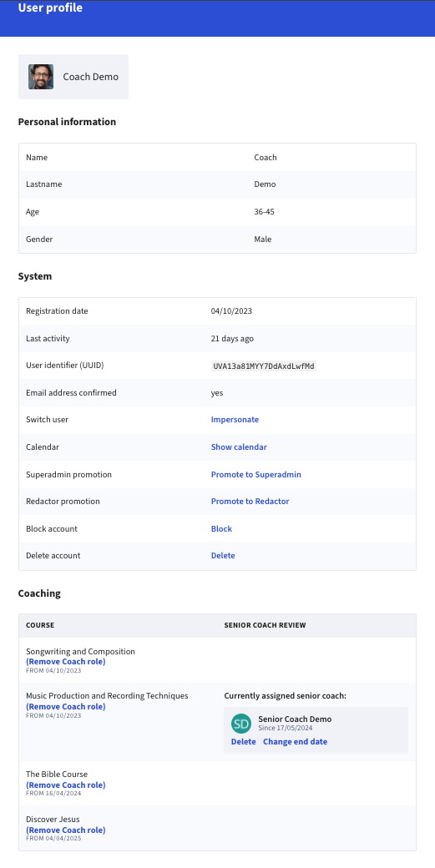The image size is (435, 868).
Task: Remove Coach role for Songwriting and Composition
Action: [65, 662]
